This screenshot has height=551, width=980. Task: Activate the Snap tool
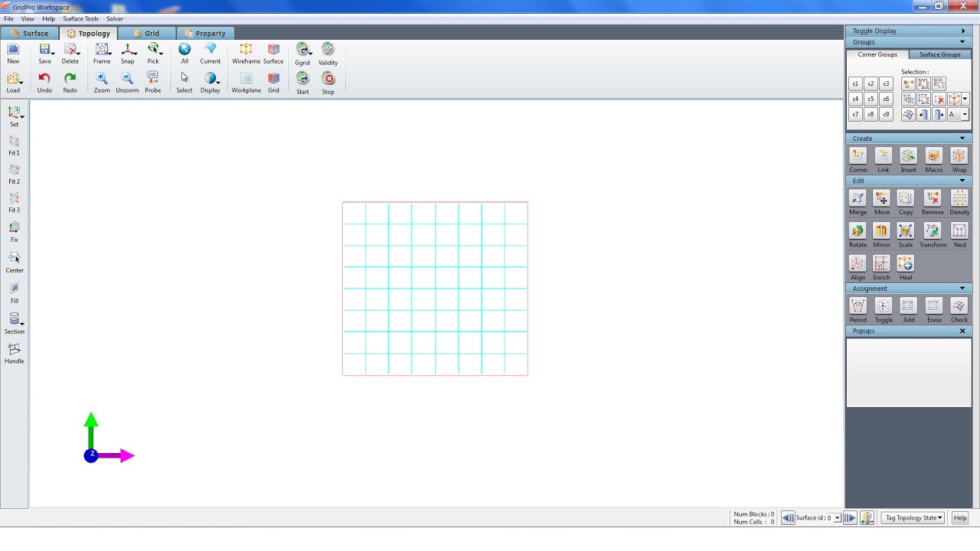[127, 50]
